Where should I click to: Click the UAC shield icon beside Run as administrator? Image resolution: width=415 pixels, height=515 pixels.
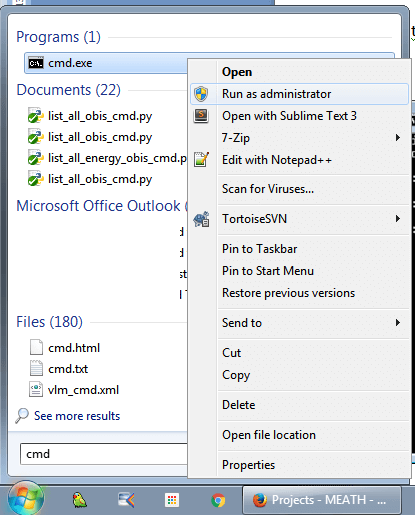pyautogui.click(x=201, y=94)
